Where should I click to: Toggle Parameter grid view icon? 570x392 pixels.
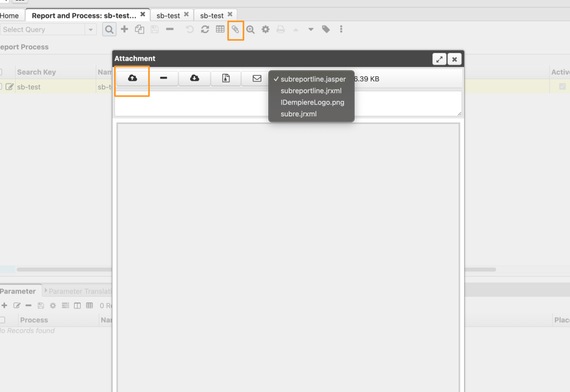(x=90, y=306)
